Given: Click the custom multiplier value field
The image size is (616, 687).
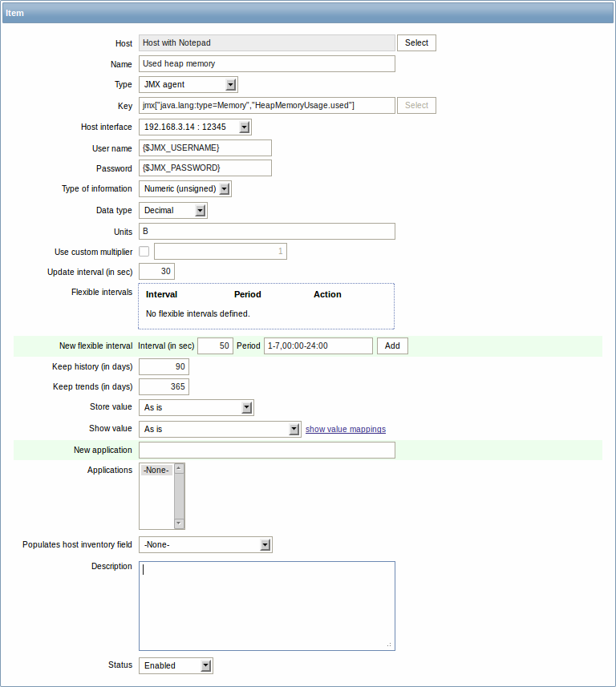Looking at the screenshot, I should pyautogui.click(x=221, y=252).
